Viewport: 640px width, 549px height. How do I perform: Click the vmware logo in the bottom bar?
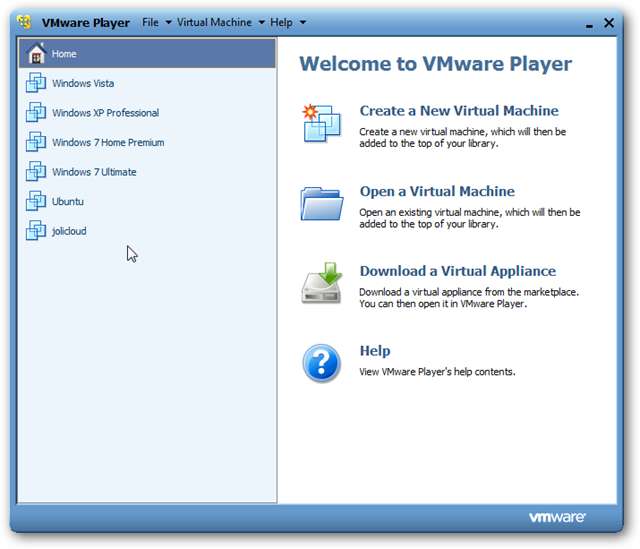tap(557, 517)
